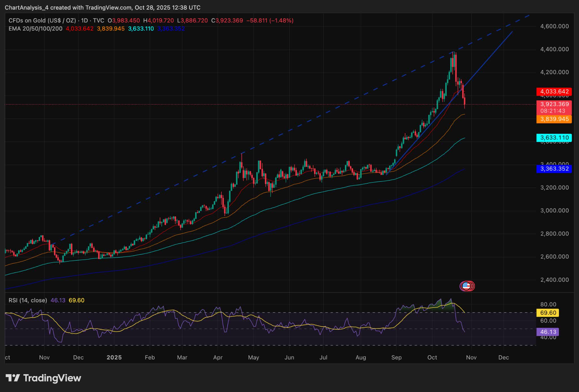
Task: Select the 2025 label on the time axis
Action: pos(114,357)
